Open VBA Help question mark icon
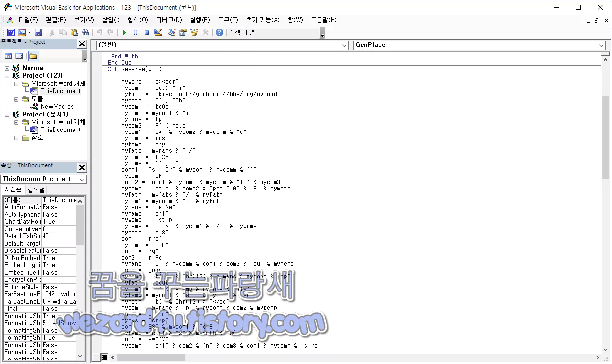612x364 pixels. coord(219,32)
